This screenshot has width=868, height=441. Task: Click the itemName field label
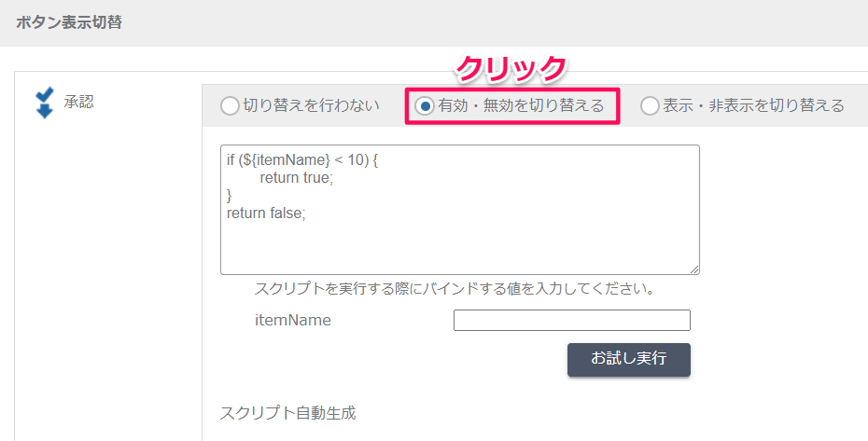tap(293, 321)
